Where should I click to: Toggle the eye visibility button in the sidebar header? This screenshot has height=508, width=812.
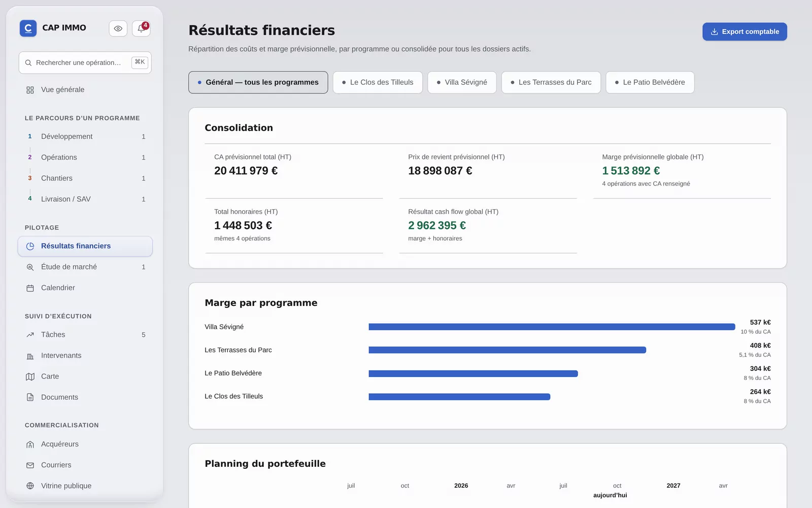tap(118, 28)
